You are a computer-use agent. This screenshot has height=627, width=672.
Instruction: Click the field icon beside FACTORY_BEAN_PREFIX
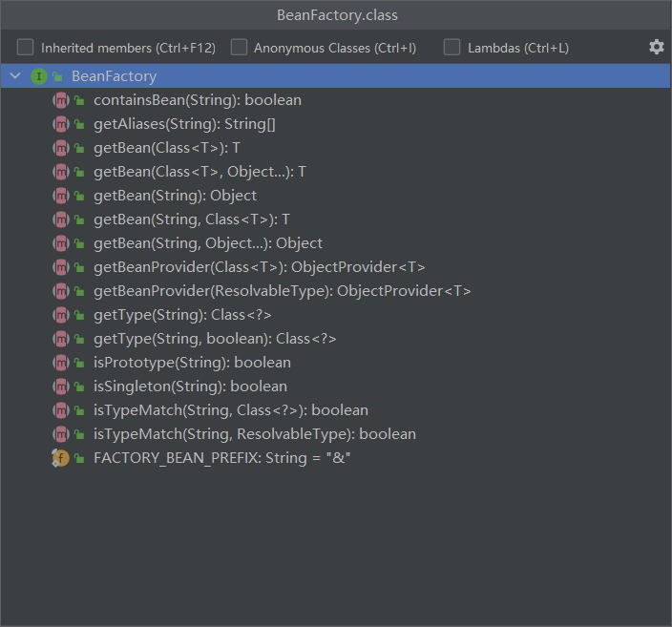[x=60, y=458]
